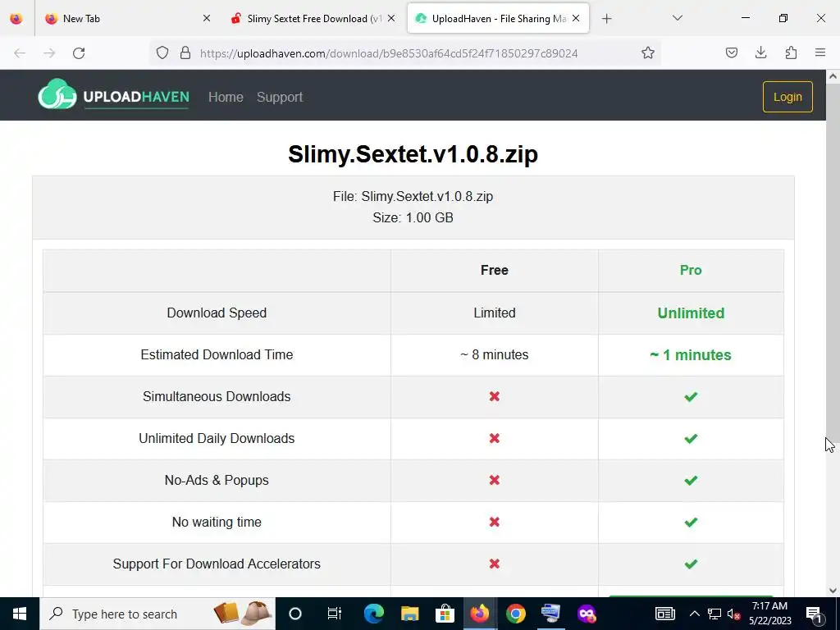Open Cortana from the taskbar circle

pos(295,614)
